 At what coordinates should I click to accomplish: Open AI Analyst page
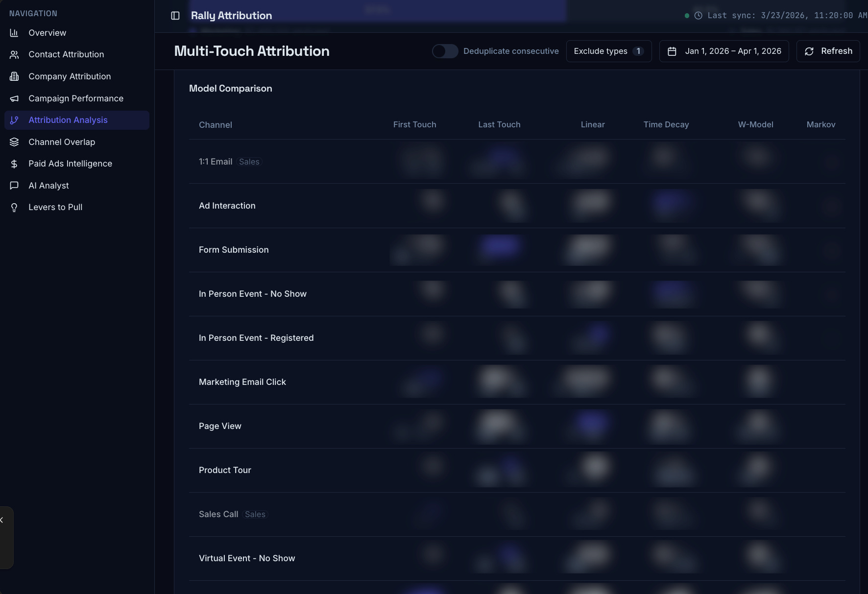click(77, 186)
